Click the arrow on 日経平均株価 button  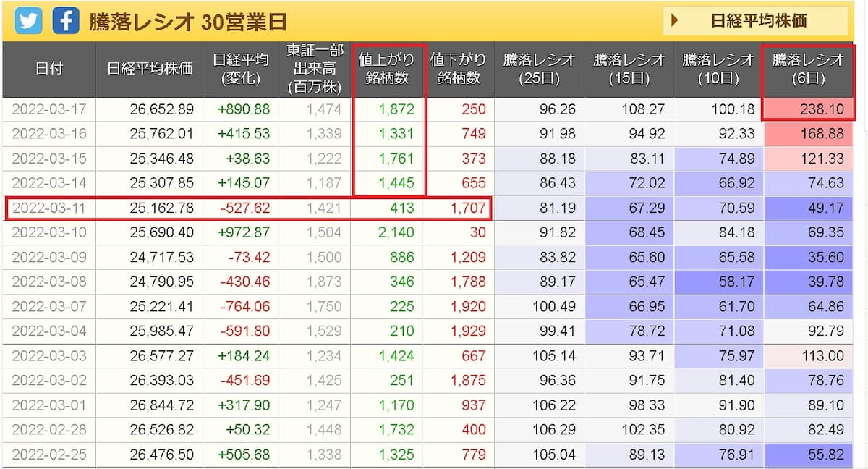[x=675, y=21]
